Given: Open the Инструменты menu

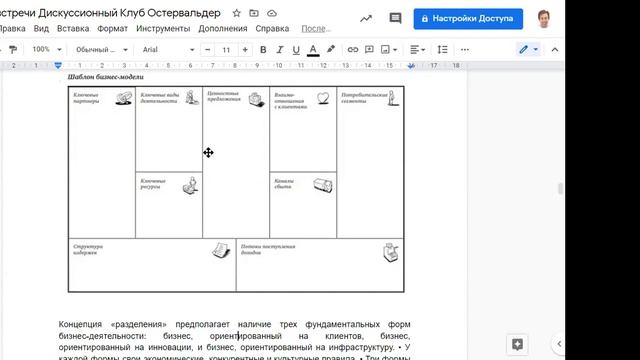Looking at the screenshot, I should pos(163,29).
